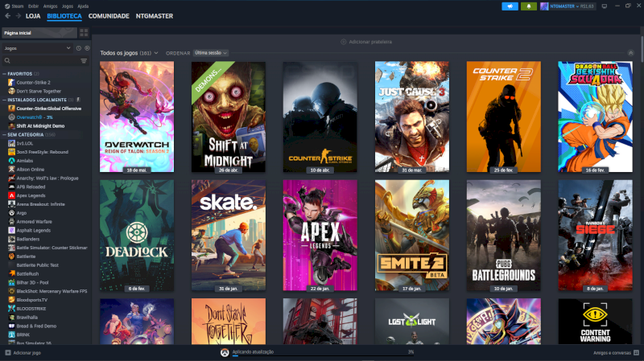Click the back navigation arrow

click(8, 16)
